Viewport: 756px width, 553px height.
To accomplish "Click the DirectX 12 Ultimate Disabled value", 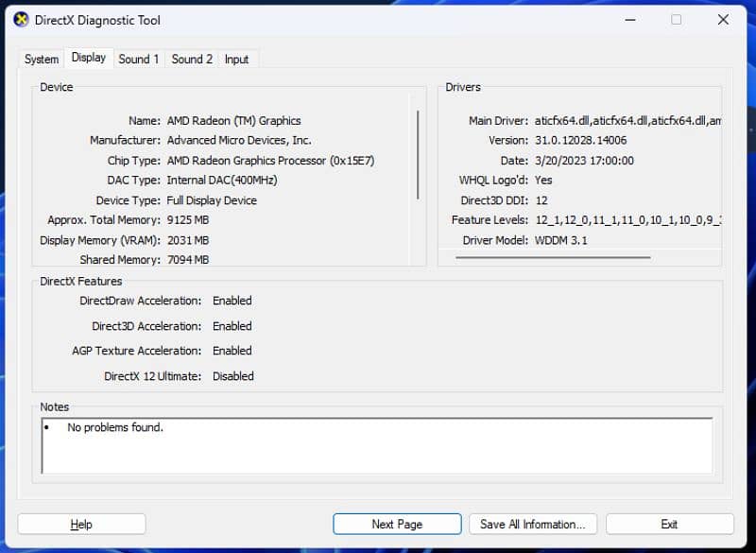I will tap(233, 376).
